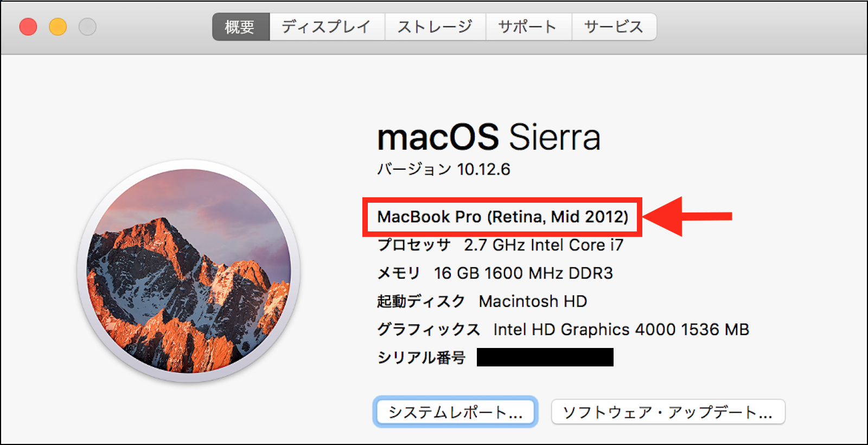The width and height of the screenshot is (868, 445).
Task: Select the MacBook Pro (Retina, Mid 2012) text
Action: [x=502, y=217]
